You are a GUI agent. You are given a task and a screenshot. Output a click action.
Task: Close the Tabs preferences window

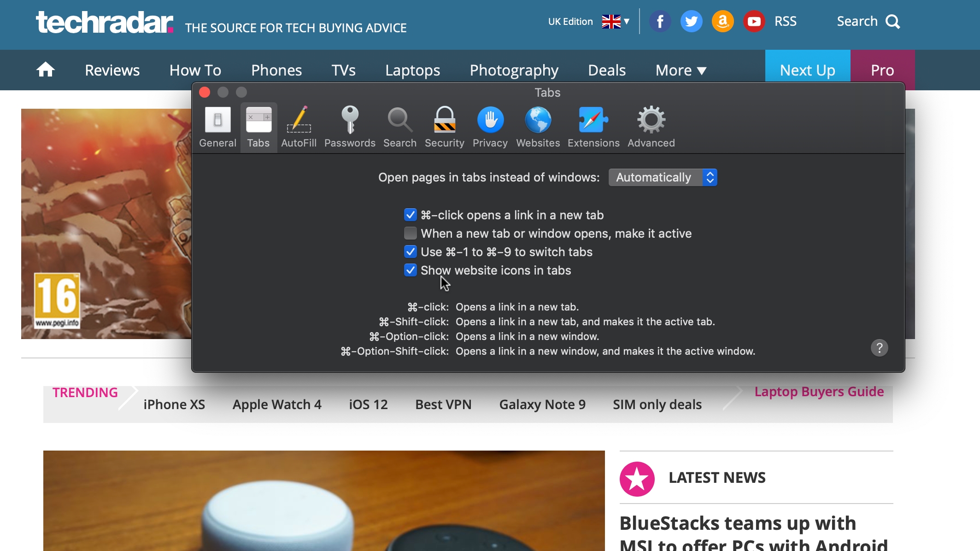[x=205, y=92]
